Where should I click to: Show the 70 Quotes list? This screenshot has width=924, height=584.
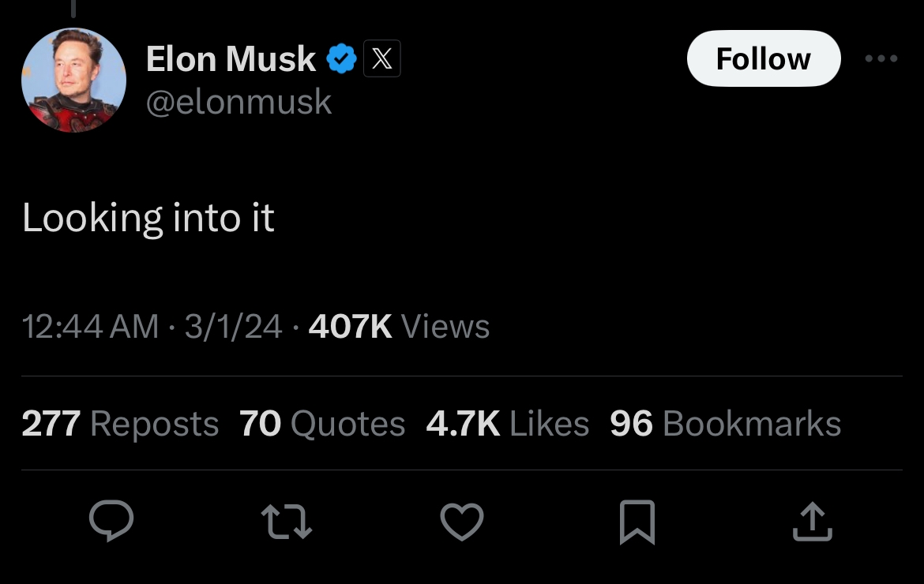(x=322, y=424)
